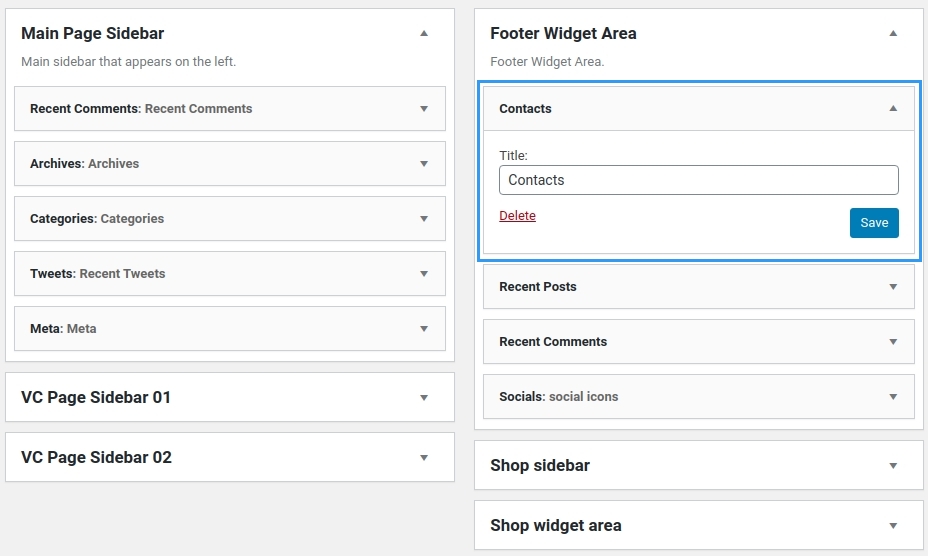928x556 pixels.
Task: Expand the Categories widget arrow
Action: (x=424, y=219)
